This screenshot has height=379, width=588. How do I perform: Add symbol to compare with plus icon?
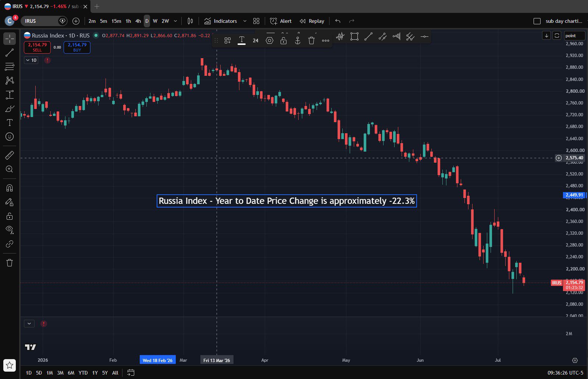pos(76,21)
